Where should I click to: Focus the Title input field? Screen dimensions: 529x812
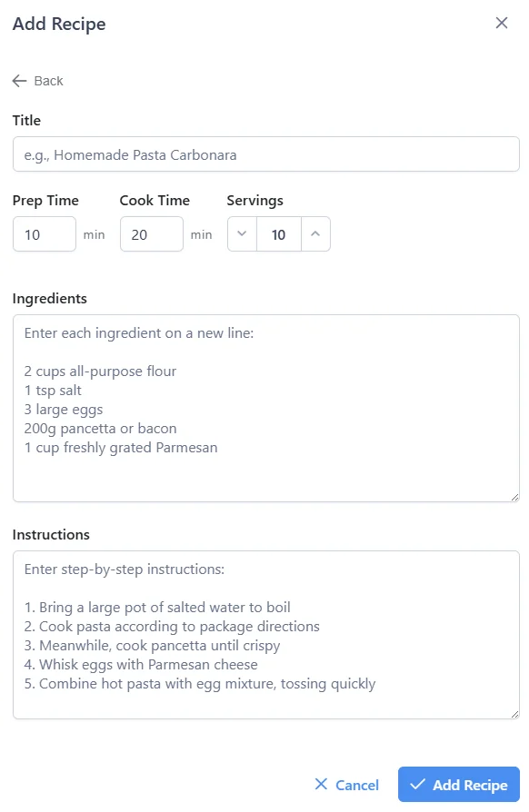[x=264, y=153]
